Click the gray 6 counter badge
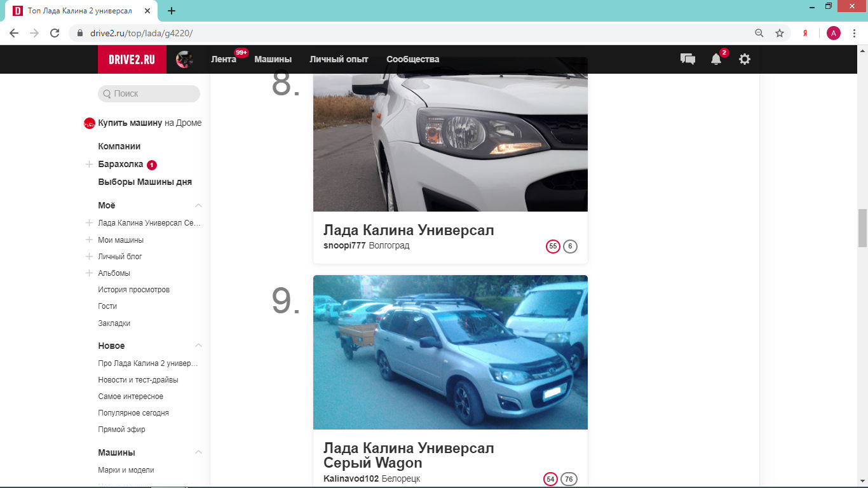The image size is (868, 488). 570,247
